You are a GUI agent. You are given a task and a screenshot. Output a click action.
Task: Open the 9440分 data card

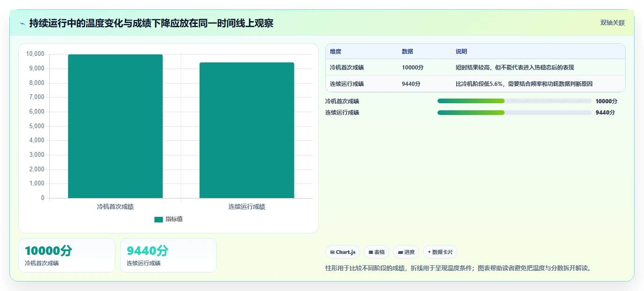[x=169, y=255]
